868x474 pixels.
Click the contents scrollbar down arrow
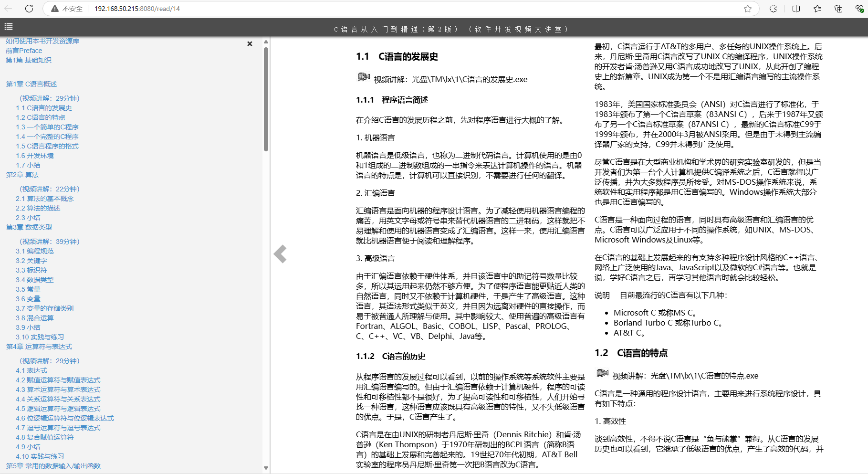(x=266, y=468)
